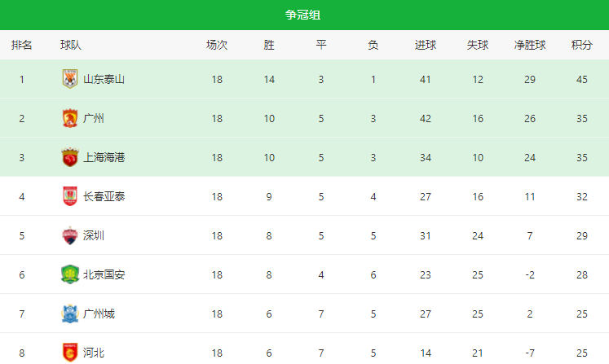Open the 长春亚泰 team name
This screenshot has width=609, height=364.
[104, 196]
